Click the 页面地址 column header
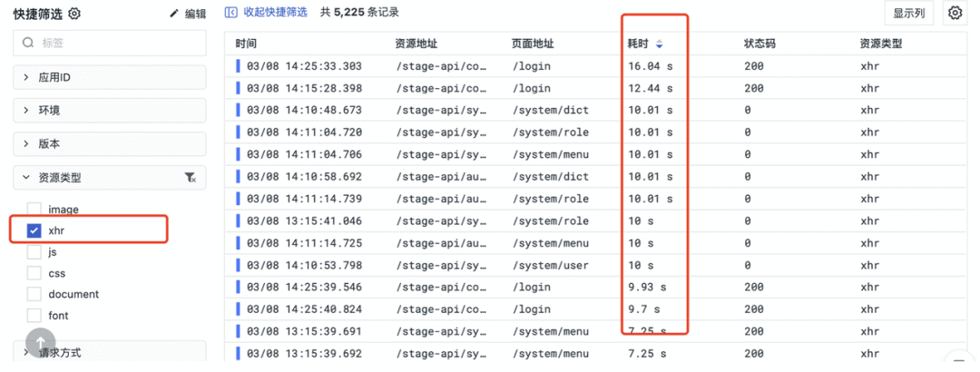 533,44
